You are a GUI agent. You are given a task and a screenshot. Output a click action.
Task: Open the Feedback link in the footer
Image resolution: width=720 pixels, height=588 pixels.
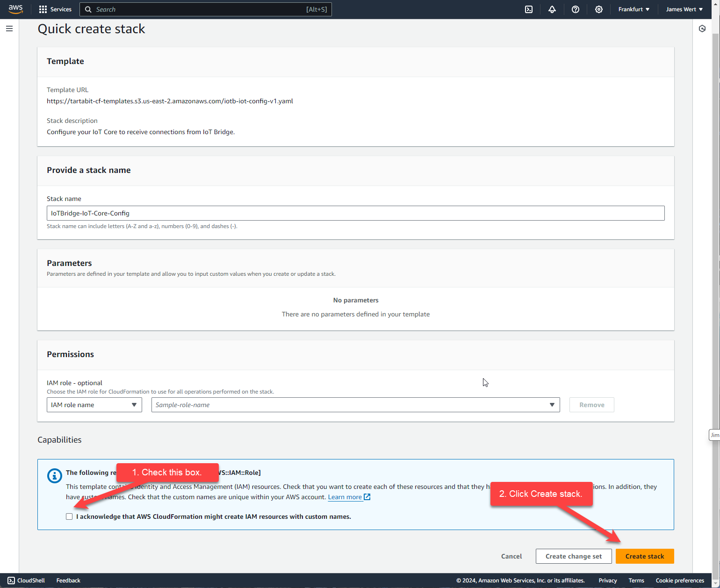pos(68,581)
